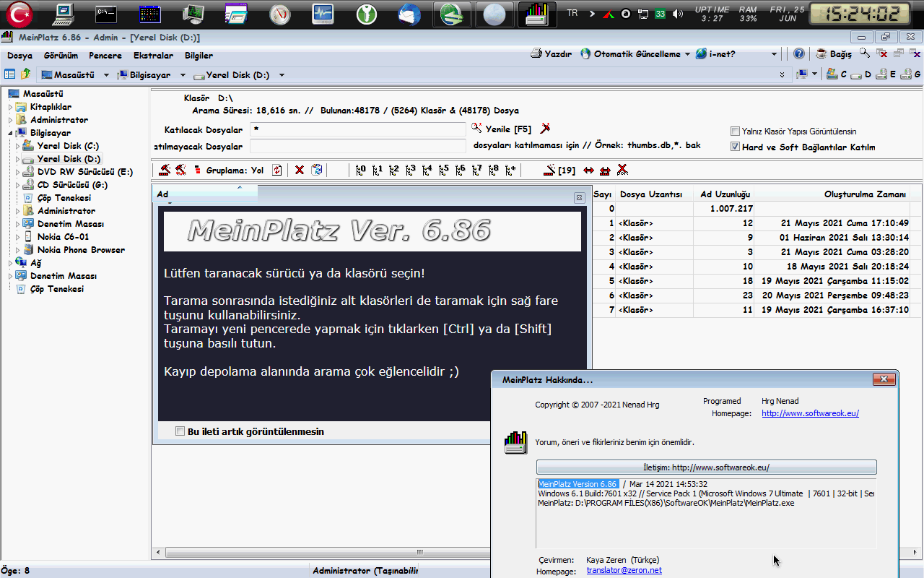Expand DVD RW Sürücüsü (E:) node
This screenshot has width=924, height=578.
[x=18, y=172]
